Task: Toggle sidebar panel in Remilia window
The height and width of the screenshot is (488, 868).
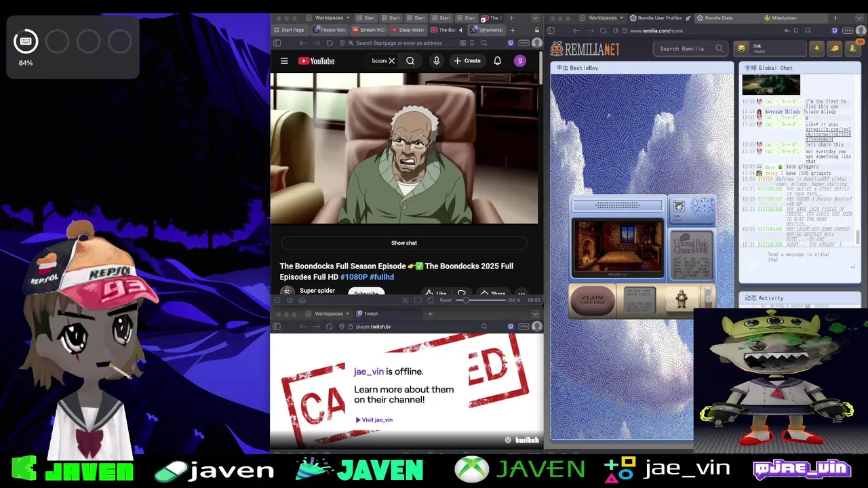Action: pos(551,30)
